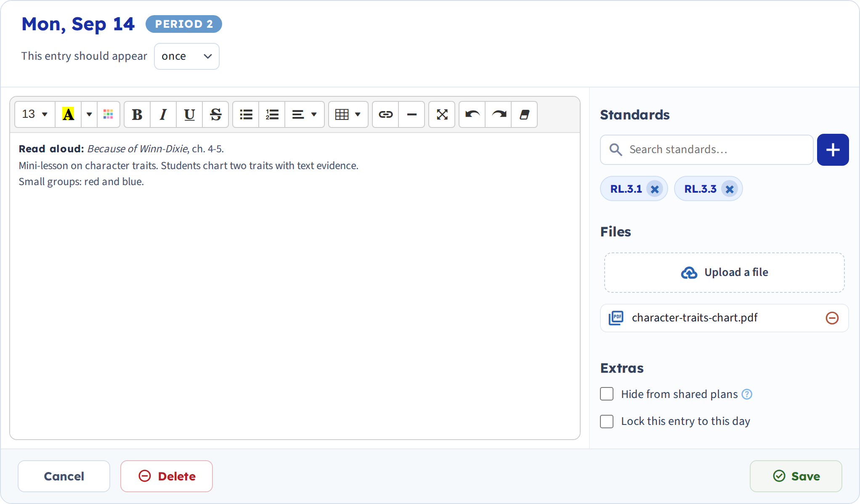Click the cloud upload icon

click(689, 273)
